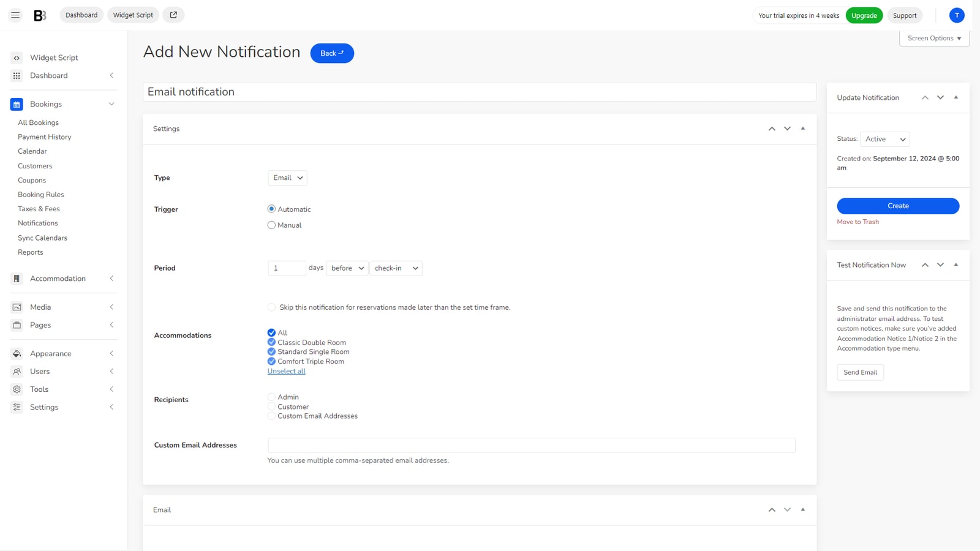
Task: Click the external link icon next to Widget Script
Action: [x=173, y=15]
